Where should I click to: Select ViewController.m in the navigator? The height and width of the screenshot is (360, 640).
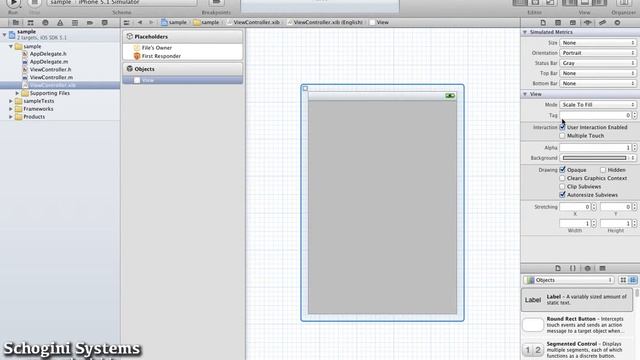[x=51, y=77]
